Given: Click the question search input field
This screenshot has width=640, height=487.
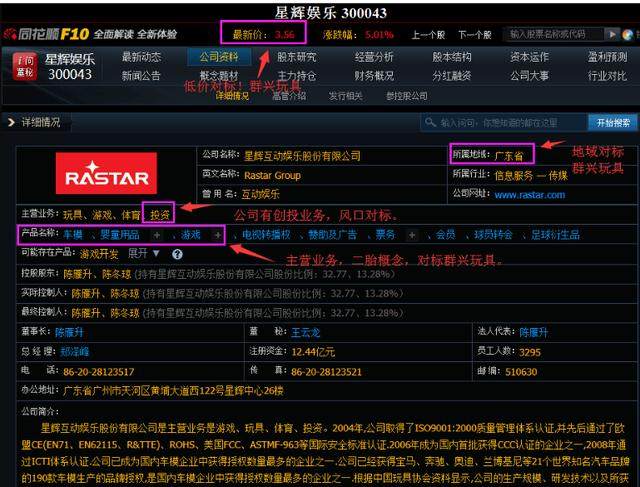Looking at the screenshot, I should coord(504,122).
